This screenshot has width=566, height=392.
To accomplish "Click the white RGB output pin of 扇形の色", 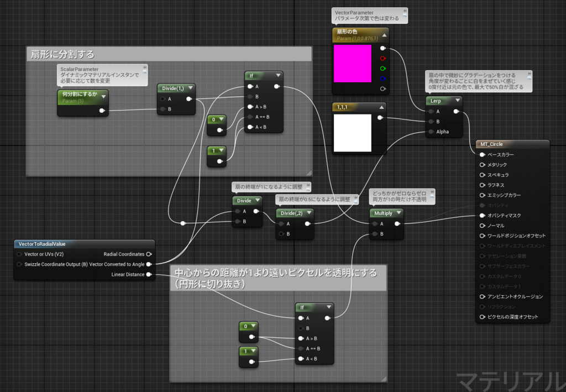I will coord(382,48).
